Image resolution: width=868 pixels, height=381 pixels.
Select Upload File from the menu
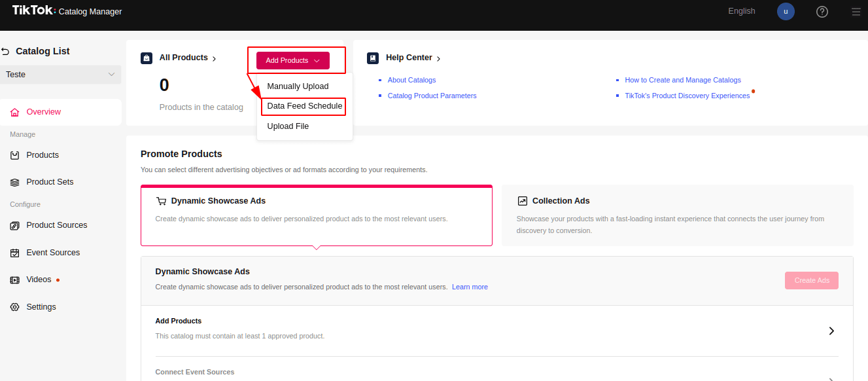pyautogui.click(x=288, y=126)
